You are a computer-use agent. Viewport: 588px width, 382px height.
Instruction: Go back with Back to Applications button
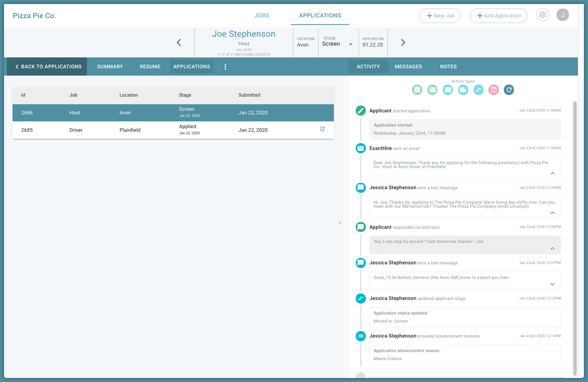click(47, 67)
